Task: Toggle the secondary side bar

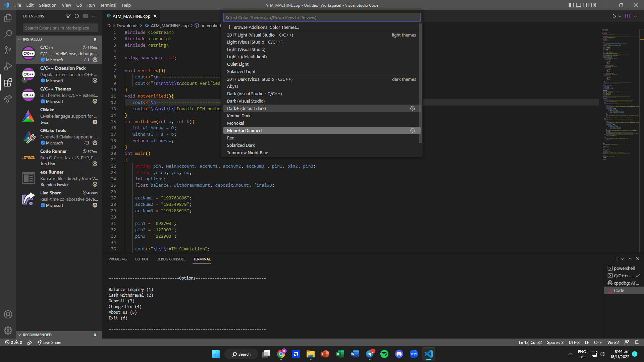Action: pyautogui.click(x=586, y=5)
